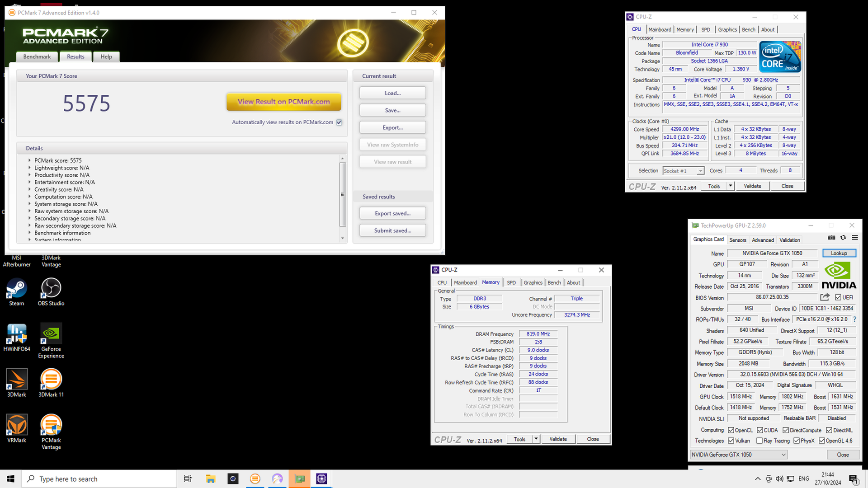Open Mainboard tab in top CPU-Z window
This screenshot has height=488, width=868.
pos(660,29)
